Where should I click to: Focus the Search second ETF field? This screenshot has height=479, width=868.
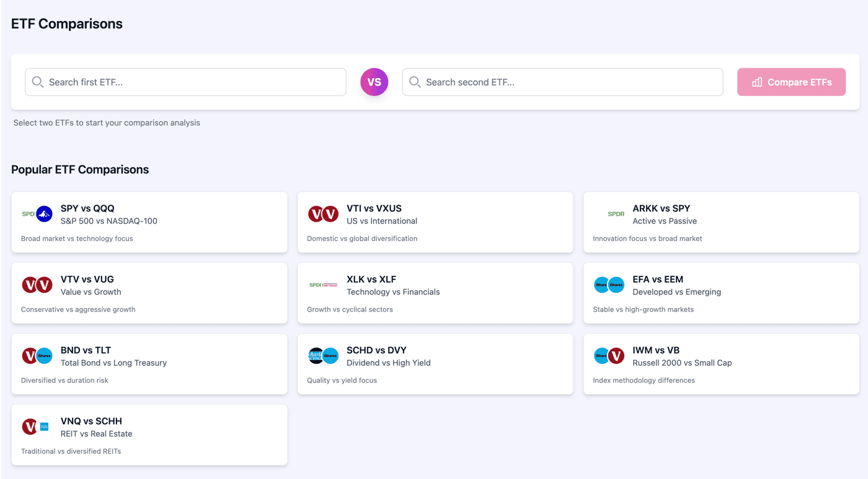562,82
